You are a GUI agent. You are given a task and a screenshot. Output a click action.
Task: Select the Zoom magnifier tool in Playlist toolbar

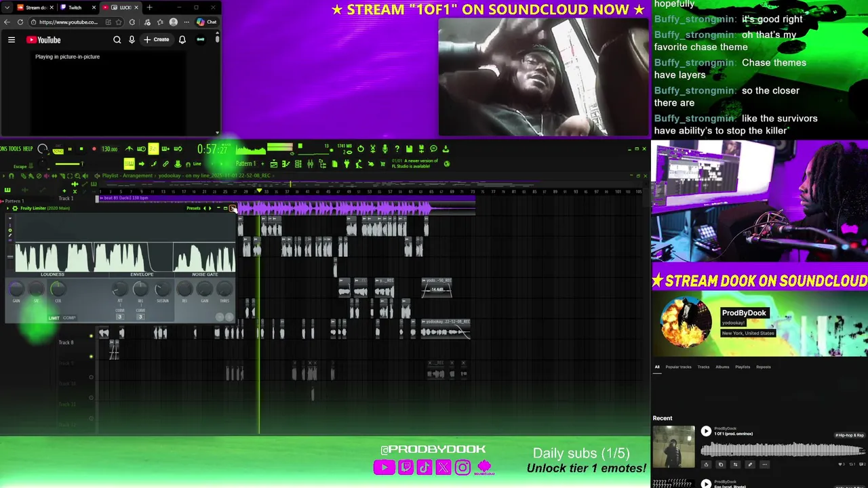(x=77, y=176)
